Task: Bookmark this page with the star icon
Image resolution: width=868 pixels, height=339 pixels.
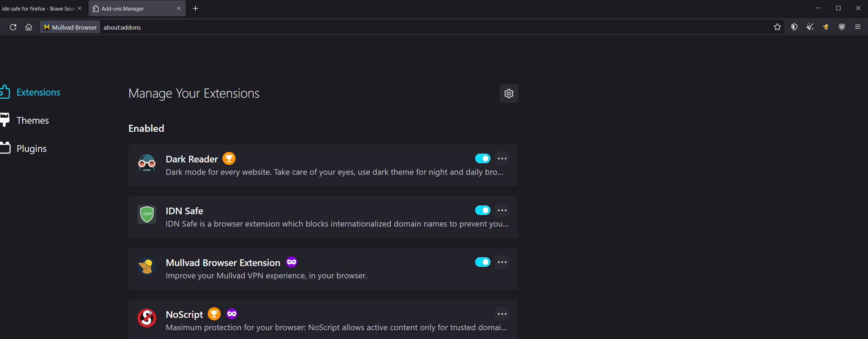Action: pos(777,27)
